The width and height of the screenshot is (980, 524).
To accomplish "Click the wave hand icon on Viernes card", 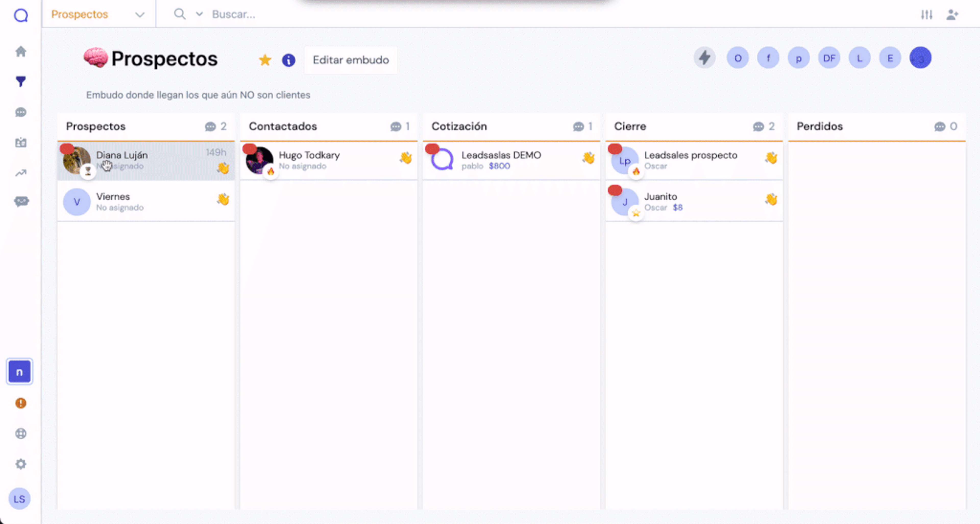I will (223, 199).
